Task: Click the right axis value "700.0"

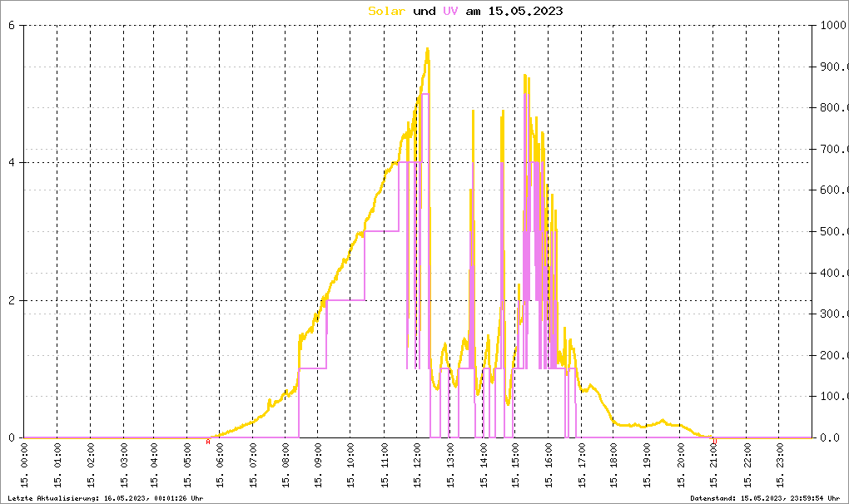Action: click(833, 149)
